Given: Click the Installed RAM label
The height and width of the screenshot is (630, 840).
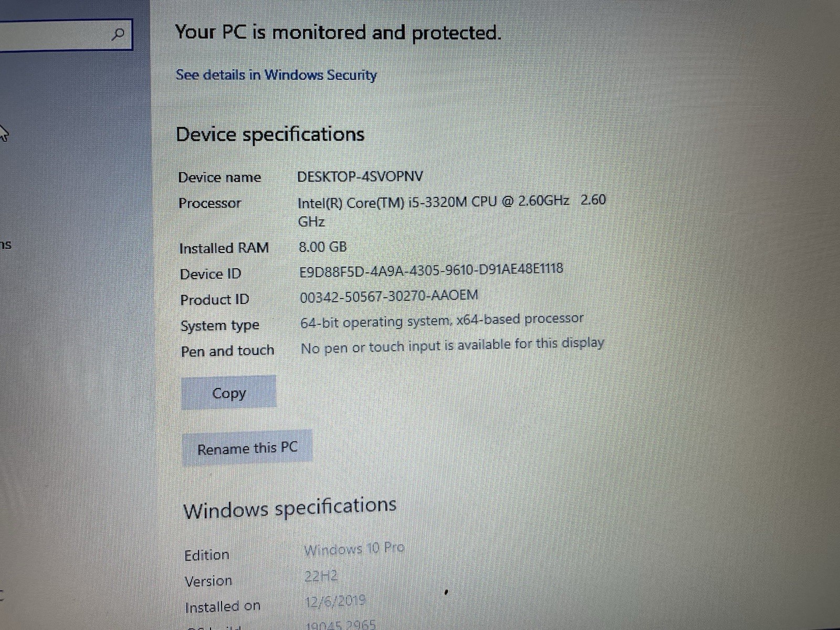Looking at the screenshot, I should 224,248.
